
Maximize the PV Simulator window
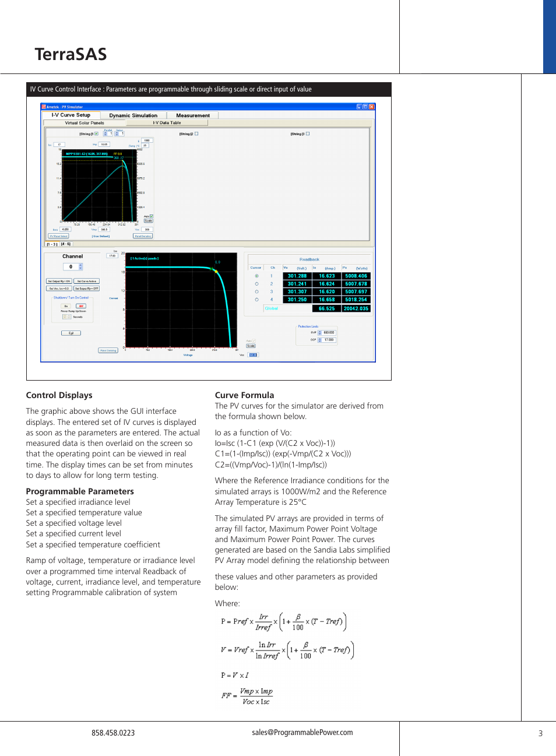(x=365, y=107)
